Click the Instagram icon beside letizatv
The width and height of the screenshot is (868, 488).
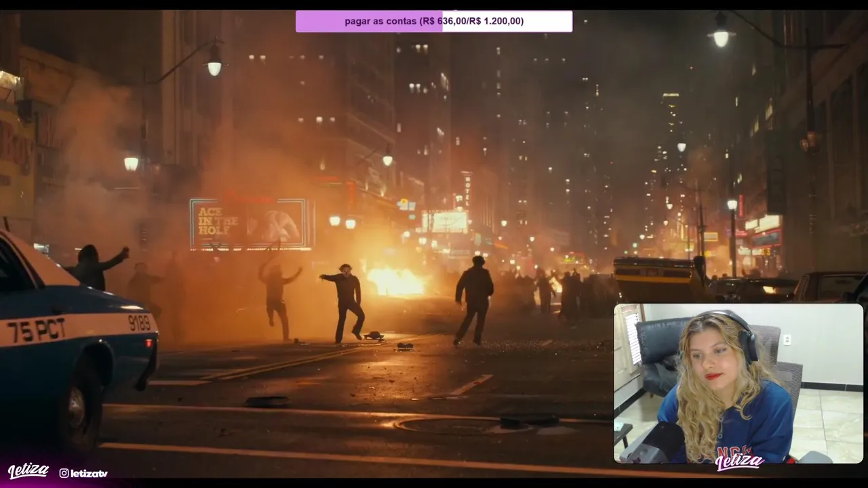(x=64, y=473)
